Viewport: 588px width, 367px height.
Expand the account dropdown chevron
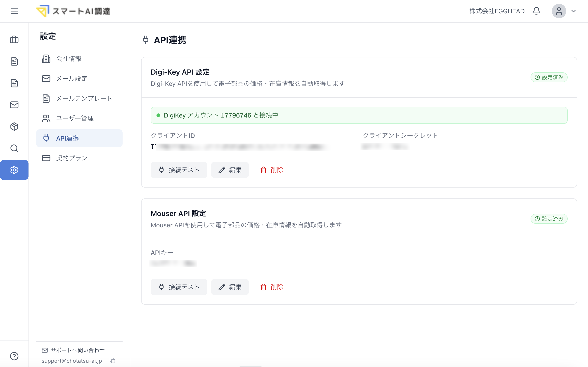point(574,11)
